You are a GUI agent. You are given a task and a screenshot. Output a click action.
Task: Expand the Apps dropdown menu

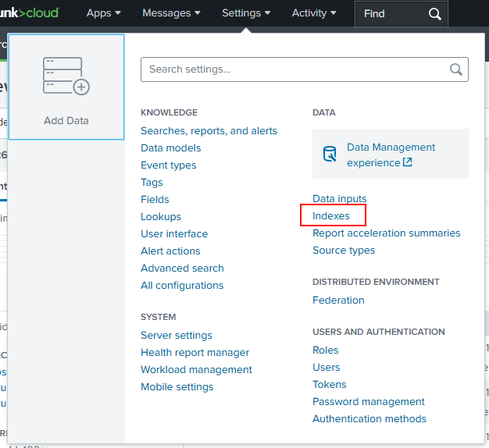[x=103, y=13]
